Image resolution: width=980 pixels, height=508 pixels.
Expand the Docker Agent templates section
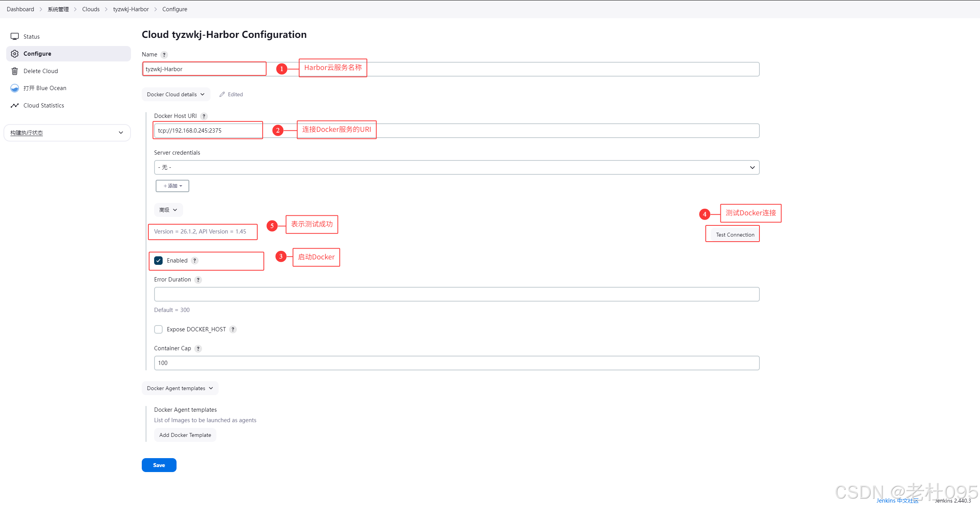(x=180, y=388)
